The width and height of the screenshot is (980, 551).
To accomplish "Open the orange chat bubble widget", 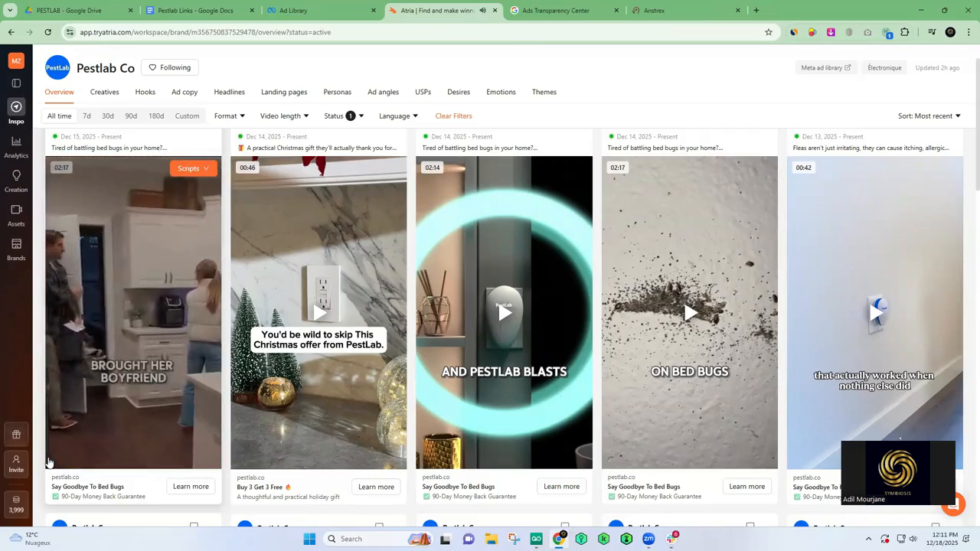I will [953, 504].
